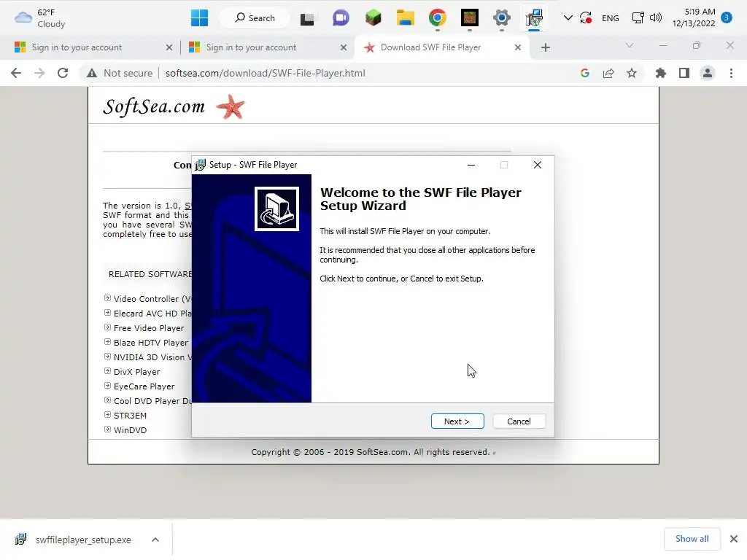Focus the address bar showing softsea.com URL
Screen dimensions: 747x560
(266, 74)
